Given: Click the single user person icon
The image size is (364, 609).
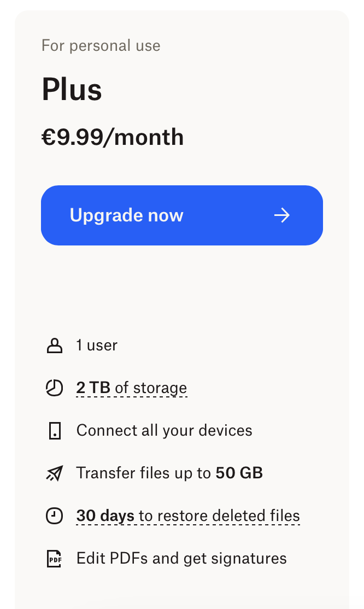Looking at the screenshot, I should (x=54, y=346).
